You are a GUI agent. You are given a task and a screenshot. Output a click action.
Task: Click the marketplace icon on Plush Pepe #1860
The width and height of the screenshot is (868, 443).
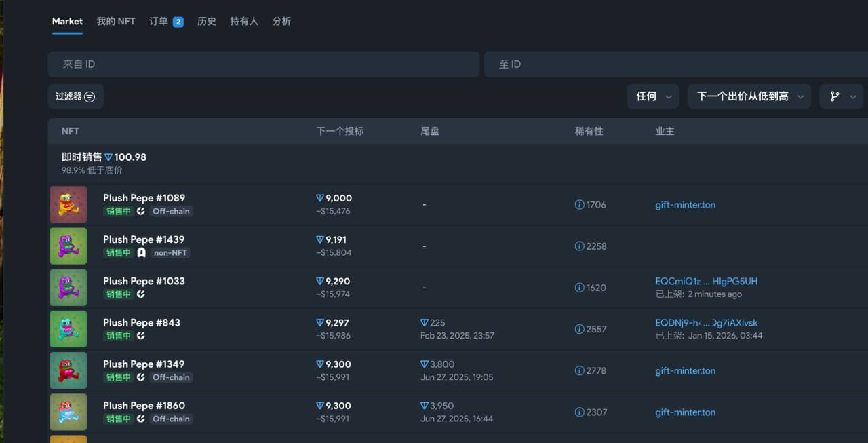coord(141,419)
